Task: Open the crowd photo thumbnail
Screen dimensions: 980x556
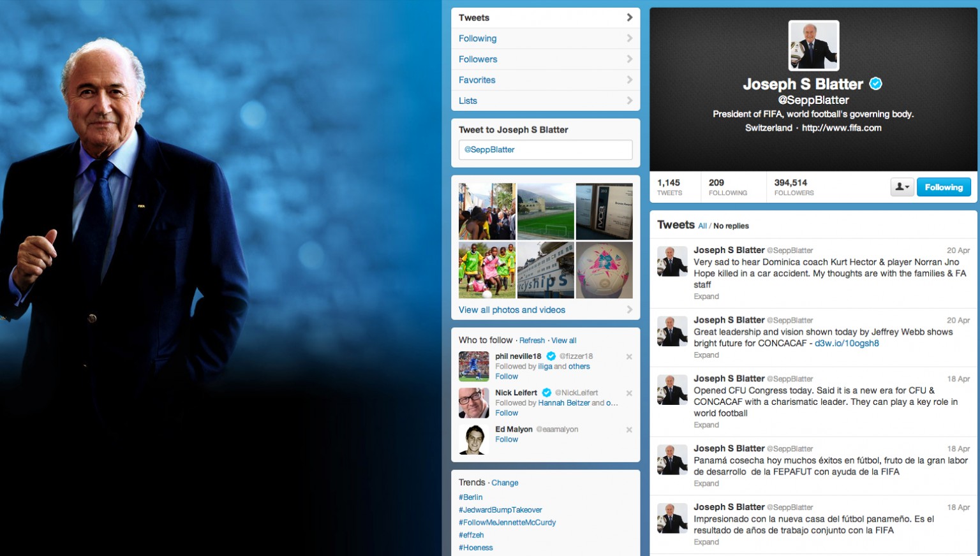Action: coord(487,212)
